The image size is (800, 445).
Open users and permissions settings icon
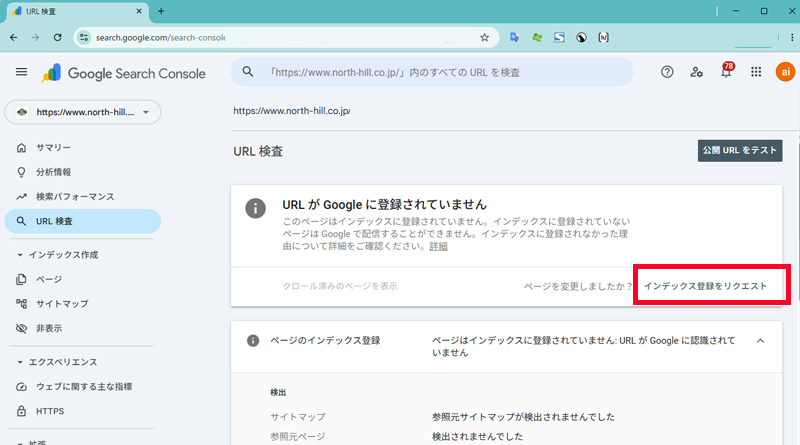click(696, 72)
